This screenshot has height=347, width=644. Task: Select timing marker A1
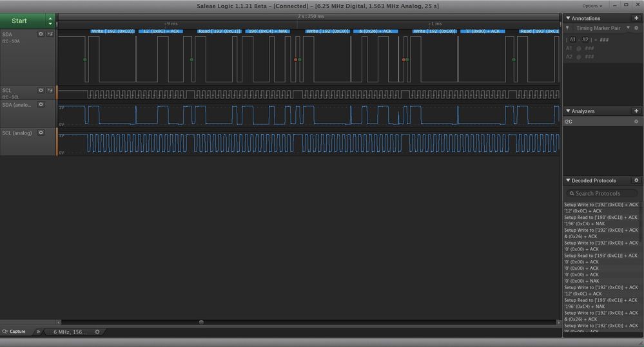[x=572, y=40]
